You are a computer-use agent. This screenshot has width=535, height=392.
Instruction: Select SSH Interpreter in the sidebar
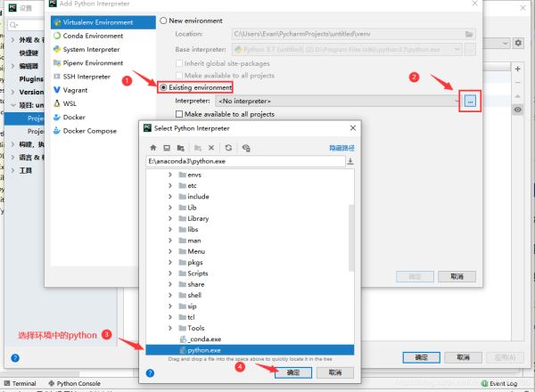pyautogui.click(x=103, y=77)
